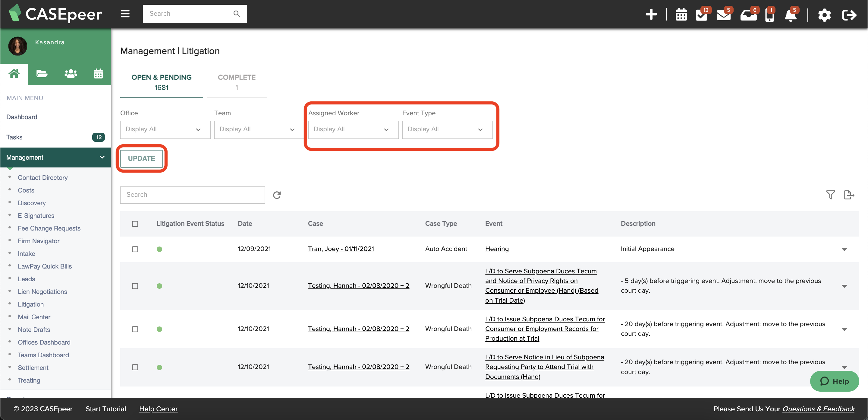Open the mail envelope icon
The height and width of the screenshot is (420, 868).
pos(724,14)
